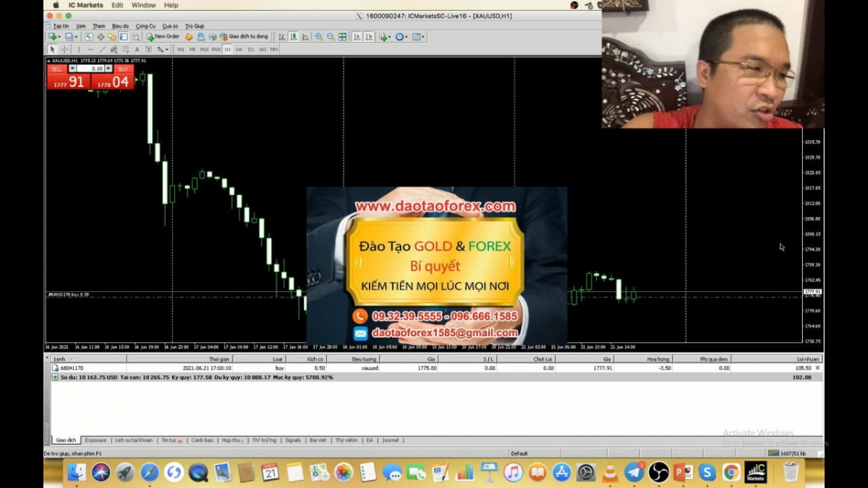Switch chart to D1 timeframe
This screenshot has height=488, width=868.
pos(250,49)
